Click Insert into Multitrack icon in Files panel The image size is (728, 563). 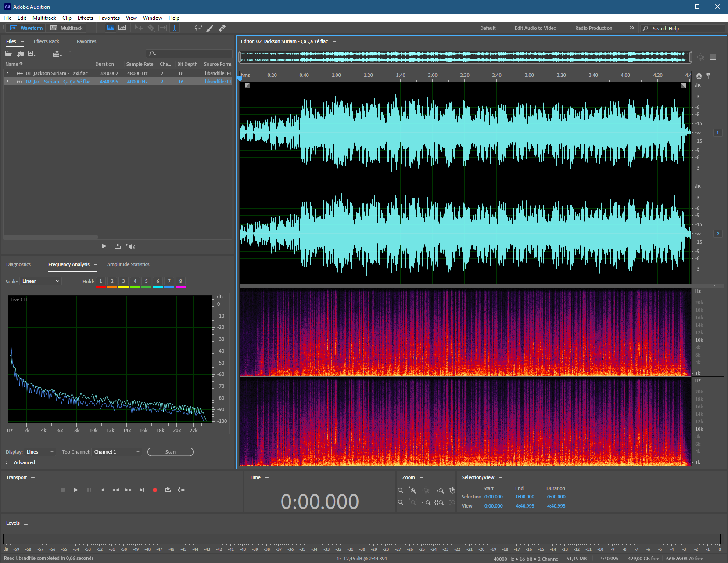click(57, 54)
